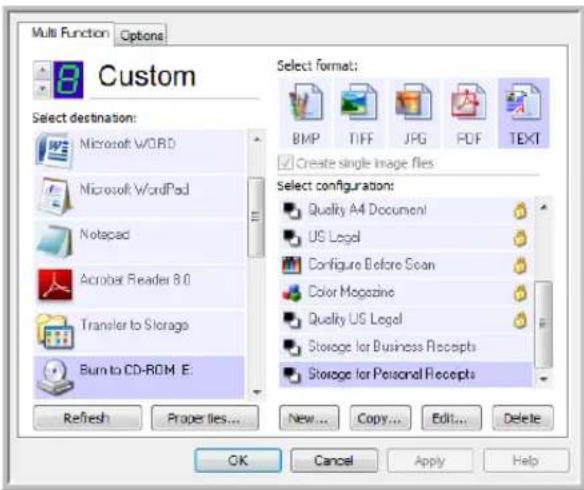Click the lock icon for Quality US Legal
The image size is (584, 490).
tap(520, 320)
